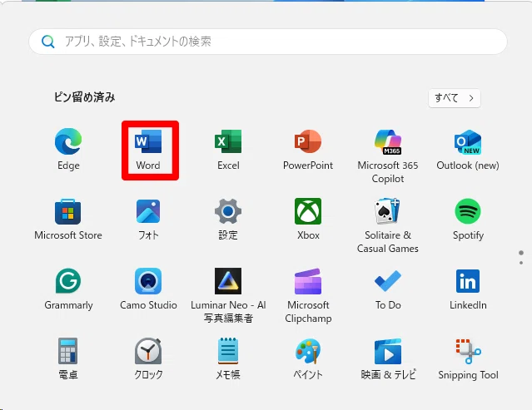Screen dimensions: 532x410
Task: Focus the app search field
Action: (268, 42)
